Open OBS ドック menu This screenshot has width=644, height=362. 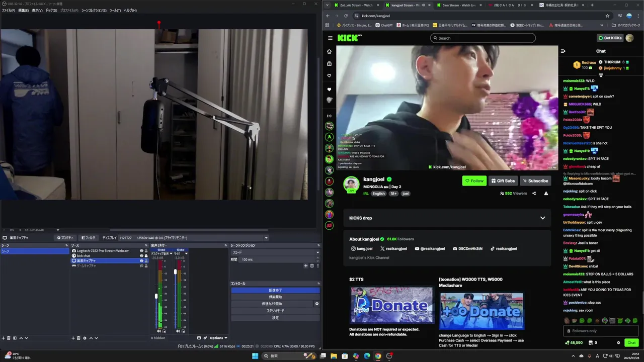tap(51, 11)
